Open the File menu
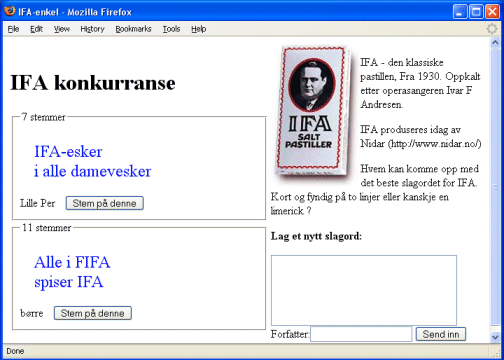Screen dimensions: 504x360 pyautogui.click(x=13, y=29)
